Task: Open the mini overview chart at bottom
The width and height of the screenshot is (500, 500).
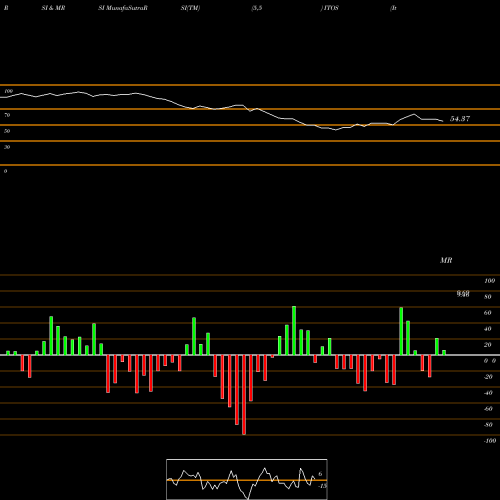Action: 247,479
